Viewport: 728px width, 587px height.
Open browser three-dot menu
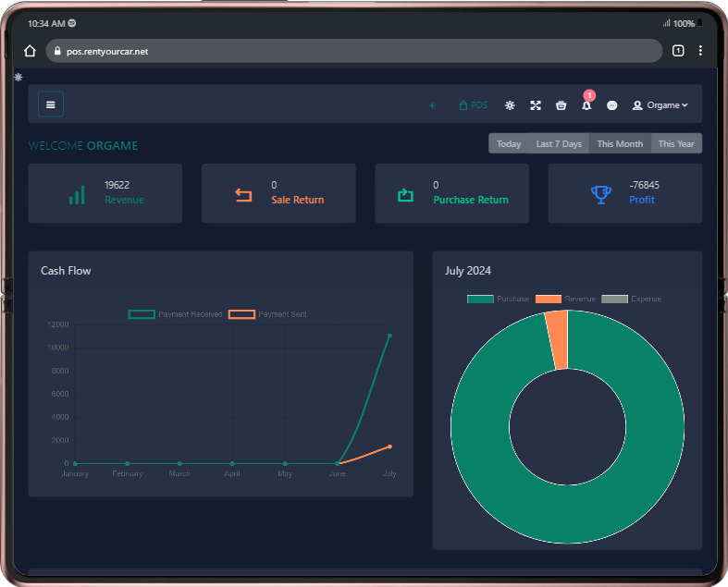(700, 51)
